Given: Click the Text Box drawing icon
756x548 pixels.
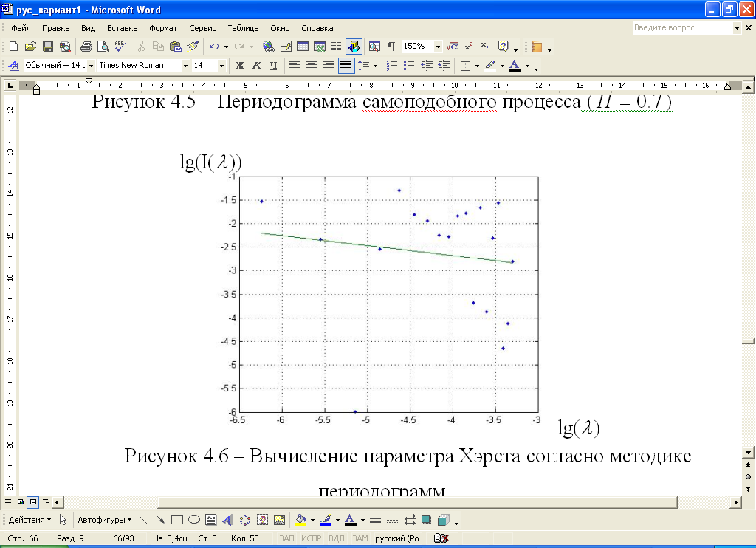Looking at the screenshot, I should tap(210, 519).
